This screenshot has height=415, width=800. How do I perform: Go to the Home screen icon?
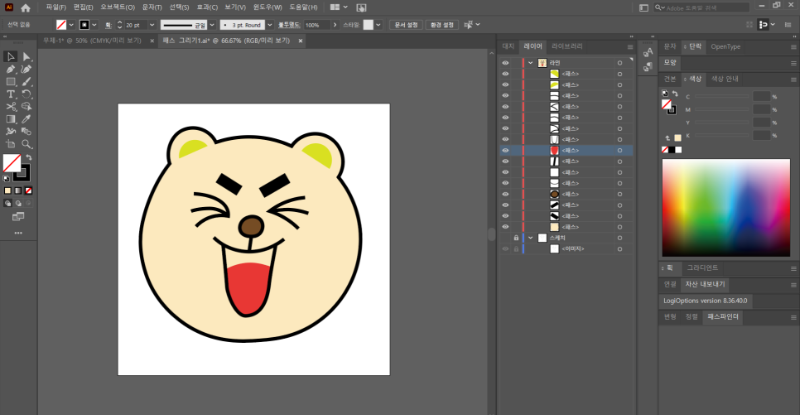coord(26,8)
